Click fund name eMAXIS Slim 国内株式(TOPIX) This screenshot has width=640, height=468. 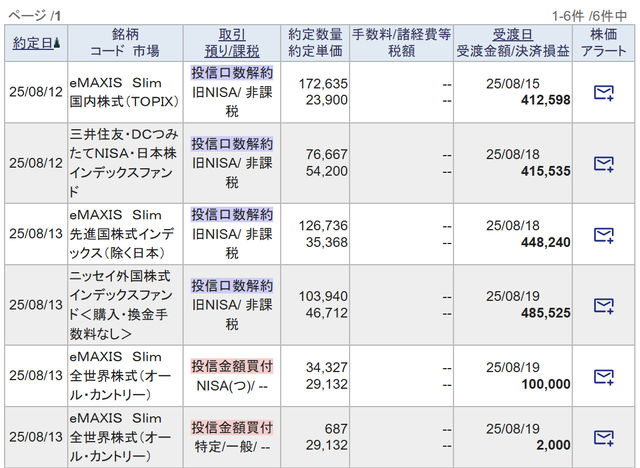tap(124, 92)
